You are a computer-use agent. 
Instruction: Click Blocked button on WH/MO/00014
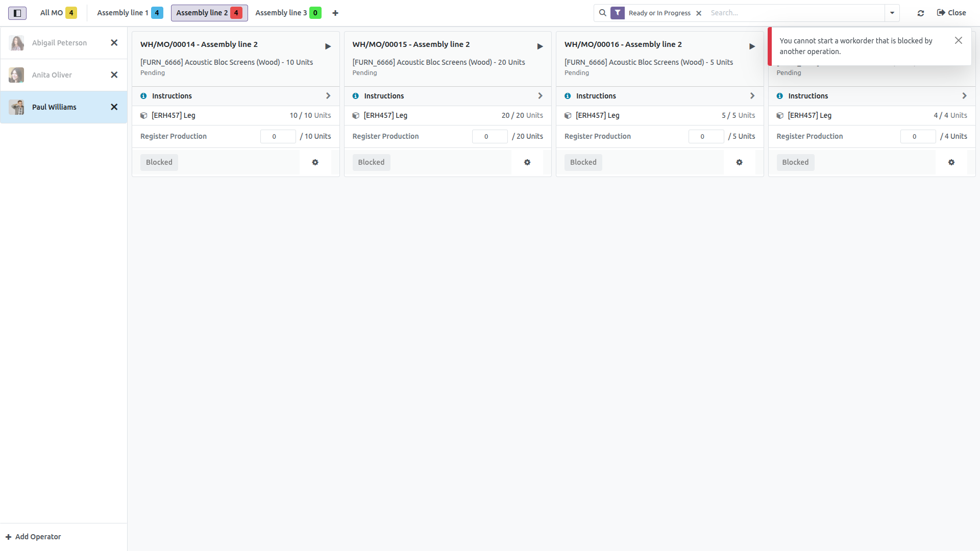click(x=159, y=162)
